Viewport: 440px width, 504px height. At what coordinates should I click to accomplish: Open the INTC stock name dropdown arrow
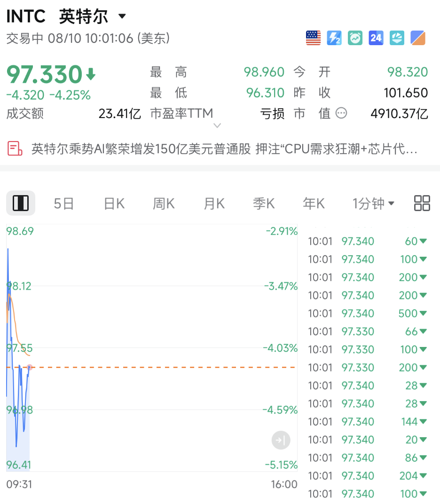pyautogui.click(x=122, y=16)
